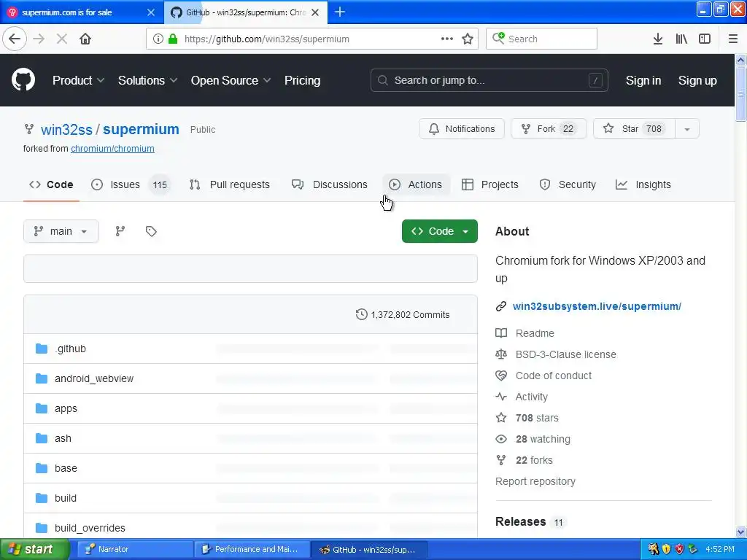Open the green Code dropdown button

tap(439, 231)
